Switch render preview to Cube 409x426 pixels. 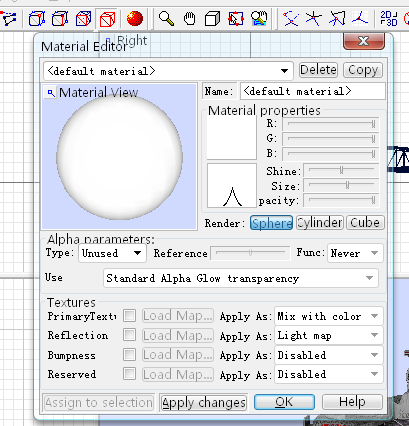coord(365,223)
